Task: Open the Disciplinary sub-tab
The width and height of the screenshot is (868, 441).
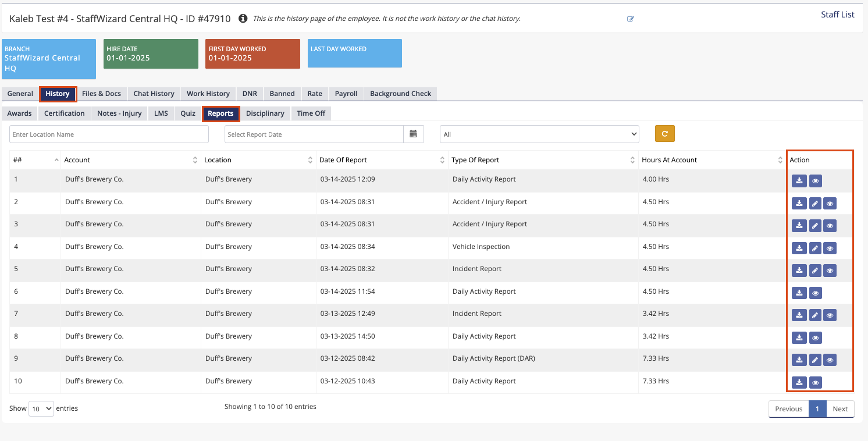Action: (265, 113)
